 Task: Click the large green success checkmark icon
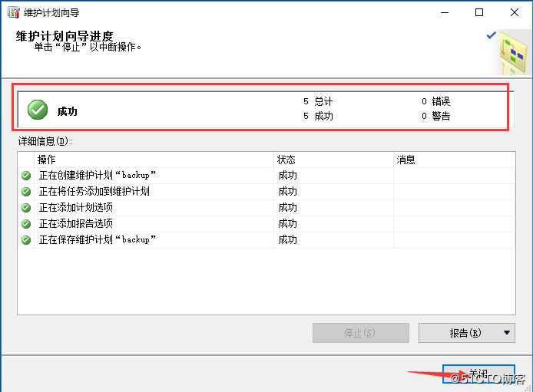[38, 110]
